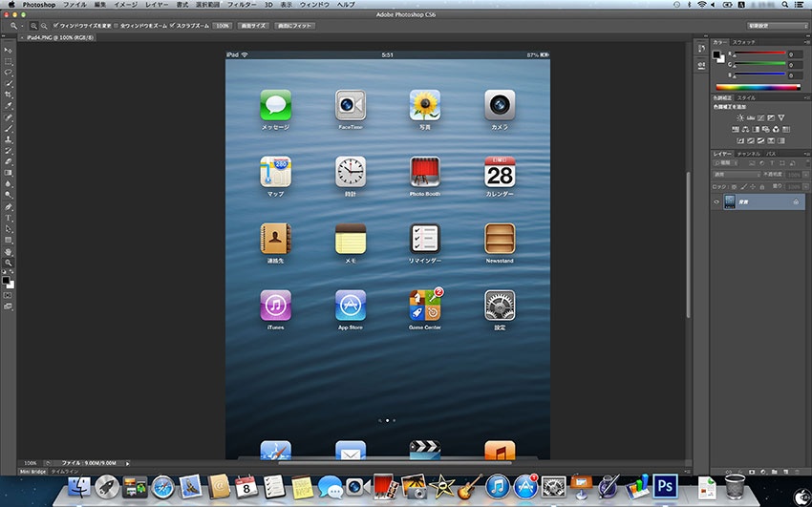Open the フィルター menu
812x507 pixels.
pos(242,4)
